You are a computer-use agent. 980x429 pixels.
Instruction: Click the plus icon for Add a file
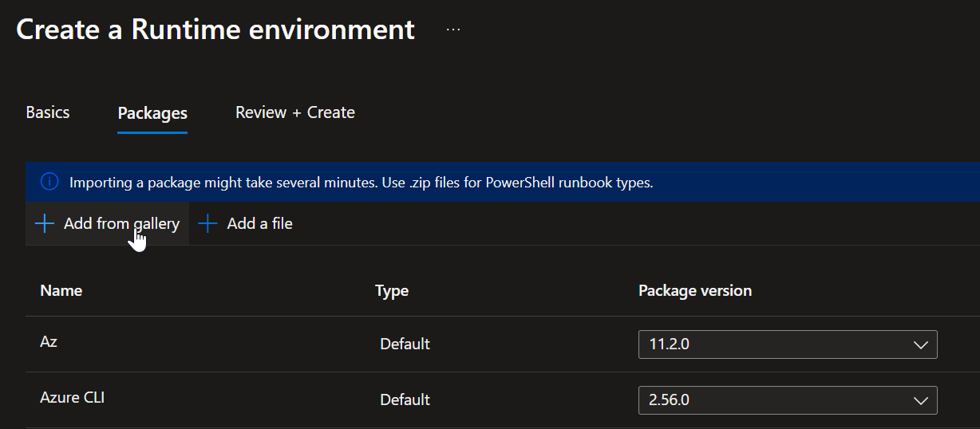tap(207, 224)
